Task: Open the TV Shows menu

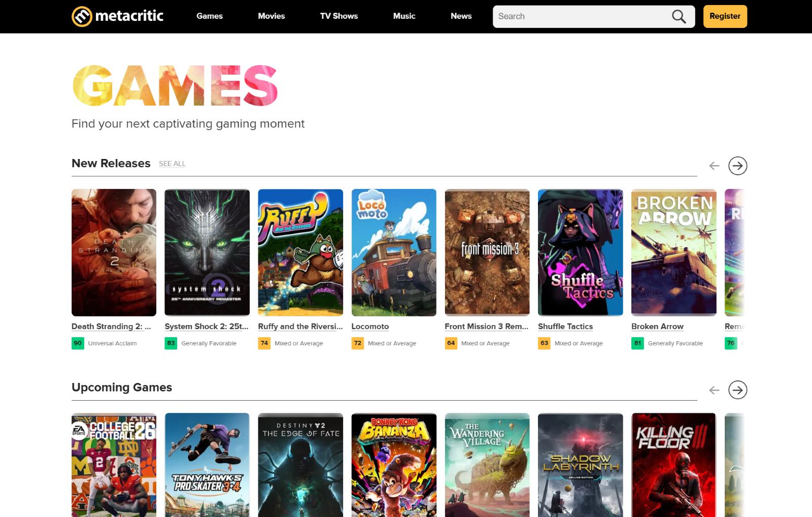Action: pos(339,16)
